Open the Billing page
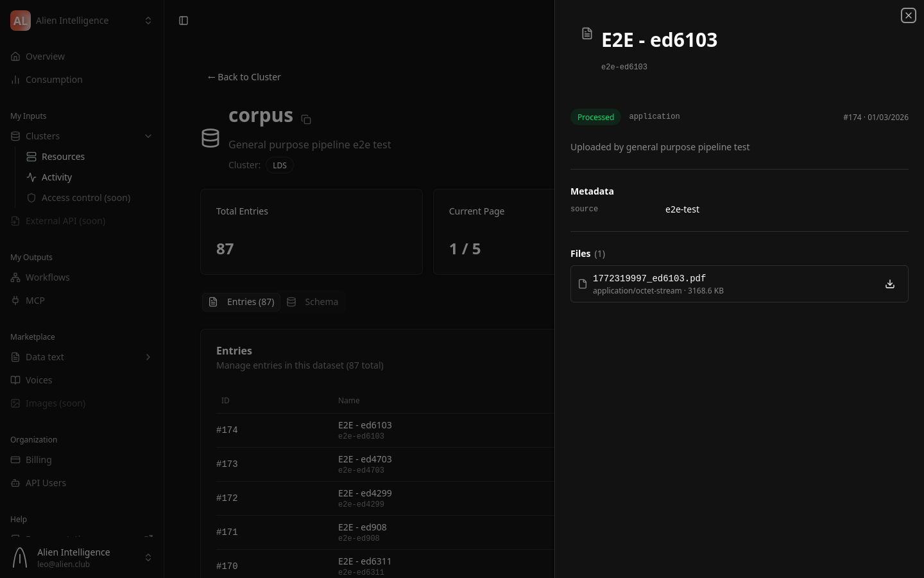The width and height of the screenshot is (924, 578). (38, 459)
